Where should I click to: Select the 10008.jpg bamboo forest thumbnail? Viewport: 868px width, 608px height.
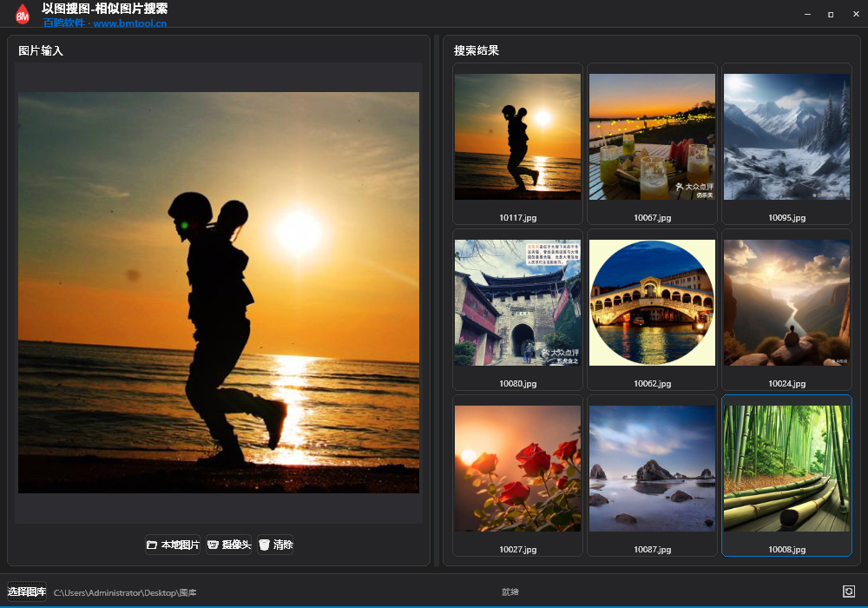(786, 468)
